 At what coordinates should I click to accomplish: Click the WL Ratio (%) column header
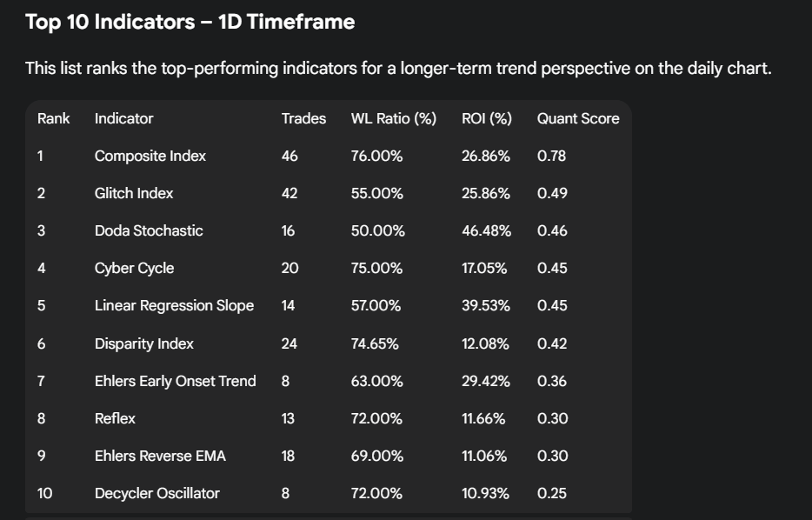coord(393,118)
